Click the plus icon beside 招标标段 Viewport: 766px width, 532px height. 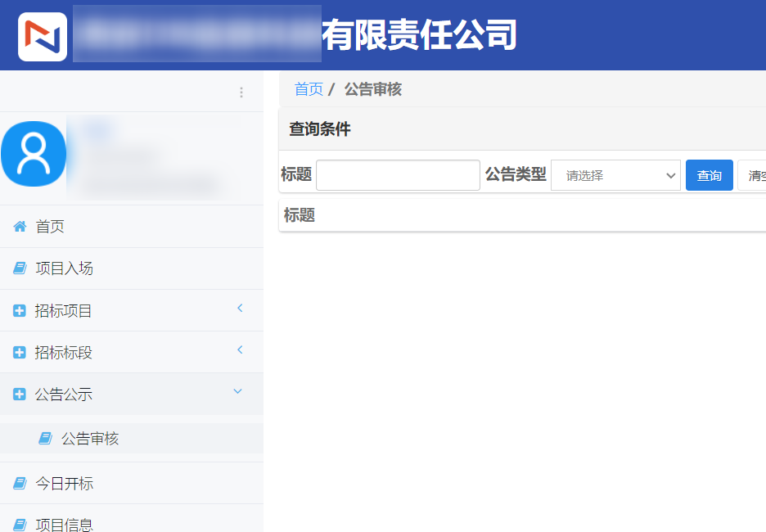[20, 353]
